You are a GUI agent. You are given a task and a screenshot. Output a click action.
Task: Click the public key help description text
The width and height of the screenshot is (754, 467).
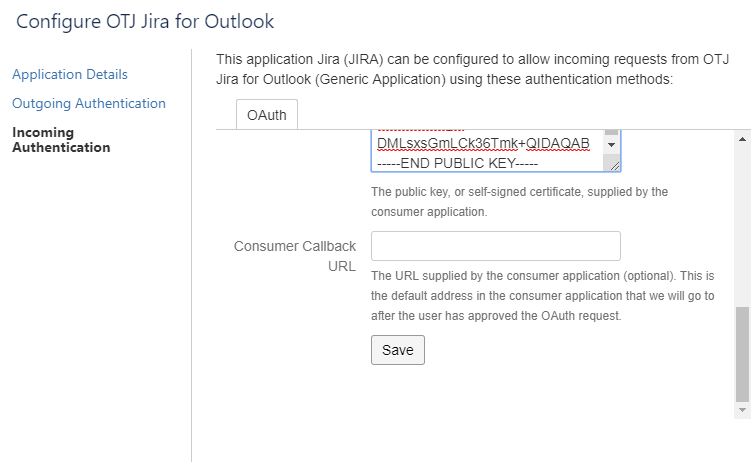(519, 202)
